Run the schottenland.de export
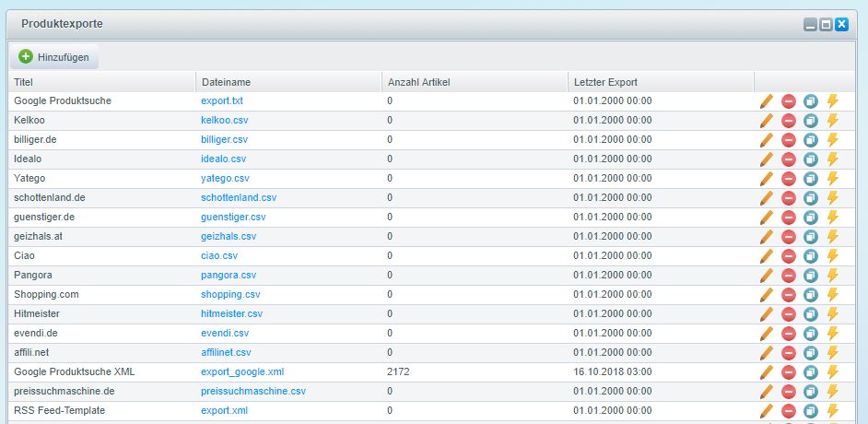Screen dimensions: 868x424 833,198
